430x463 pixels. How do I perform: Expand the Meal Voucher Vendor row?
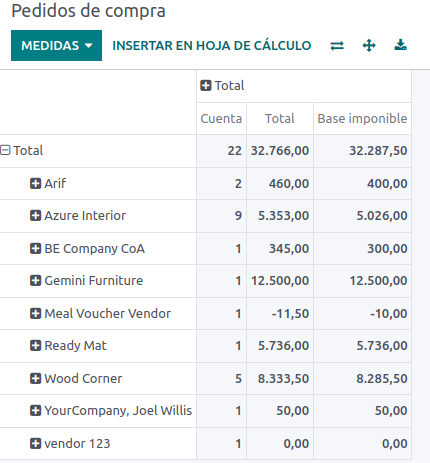tap(100, 313)
